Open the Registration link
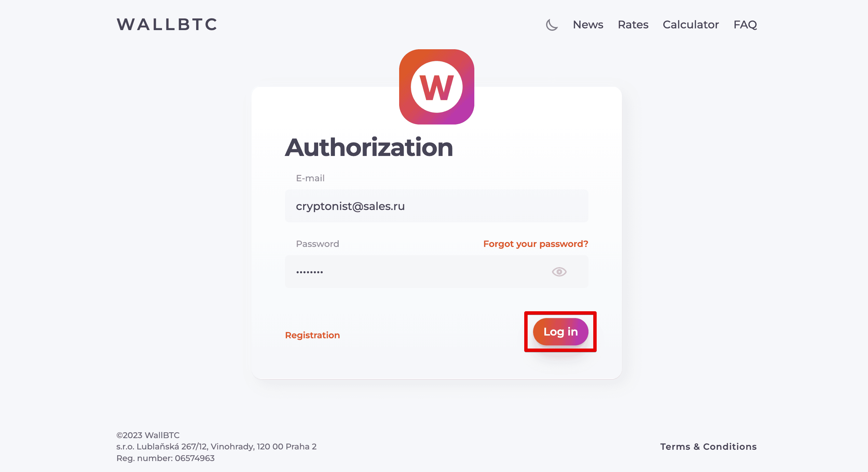 click(x=312, y=335)
